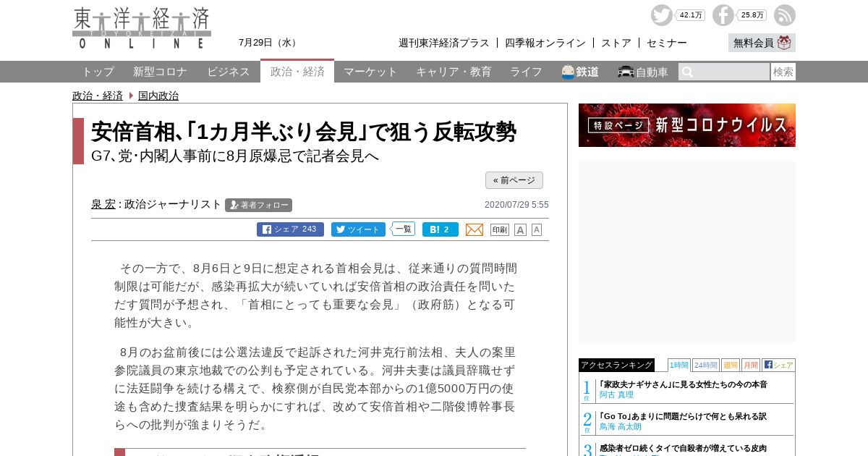Click Twitter follower count 42.1万

tap(691, 15)
